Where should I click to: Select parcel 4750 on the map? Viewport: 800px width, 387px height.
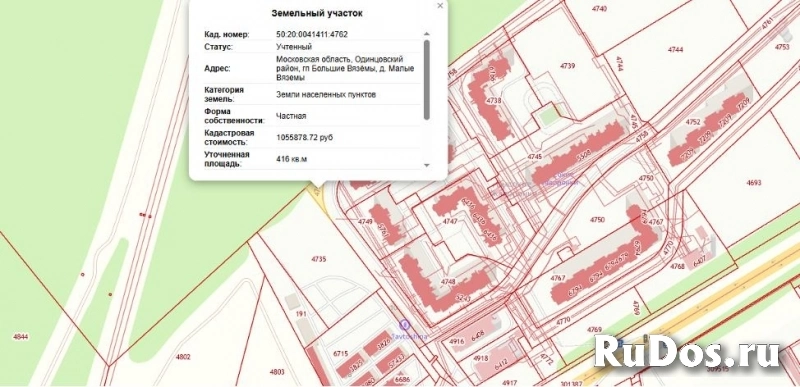tap(597, 220)
